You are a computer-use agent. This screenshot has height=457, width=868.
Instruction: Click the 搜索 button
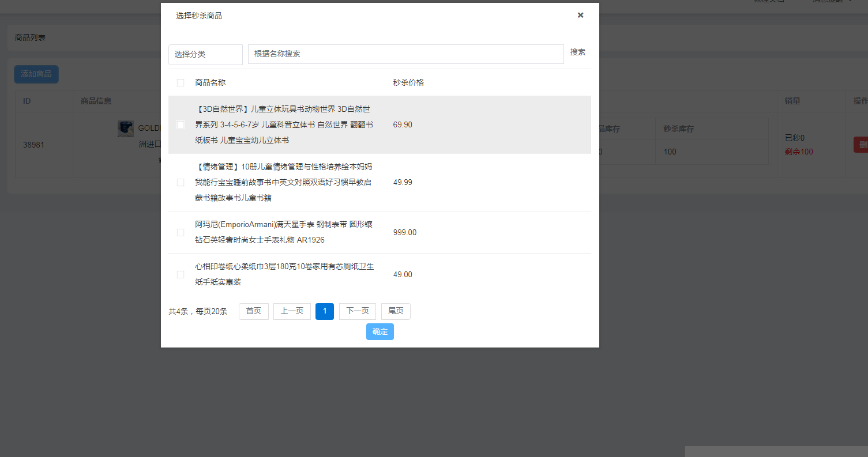(x=578, y=52)
